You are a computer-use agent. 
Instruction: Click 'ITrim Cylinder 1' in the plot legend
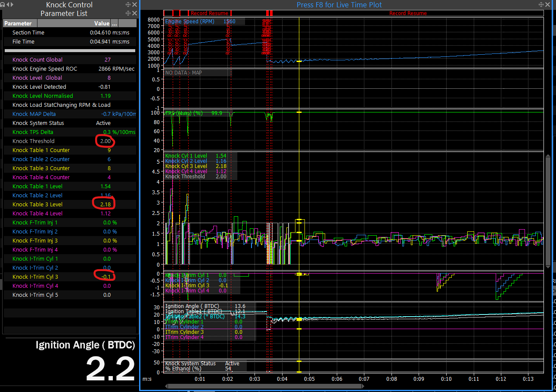185,322
